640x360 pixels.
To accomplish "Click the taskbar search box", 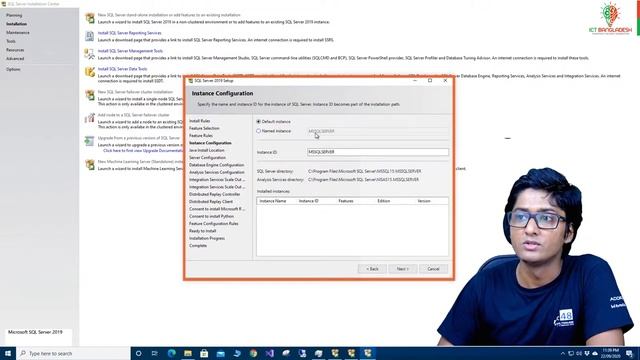I will click(73, 353).
